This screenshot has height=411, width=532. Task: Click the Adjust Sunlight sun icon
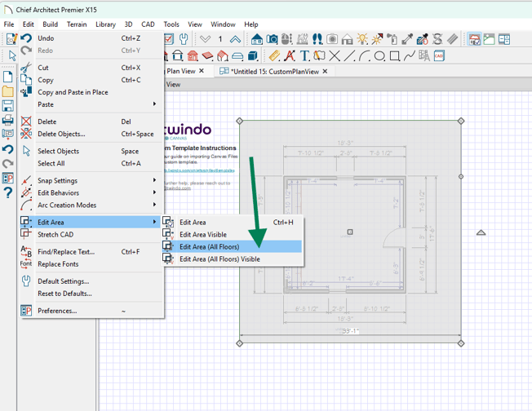[x=377, y=39]
